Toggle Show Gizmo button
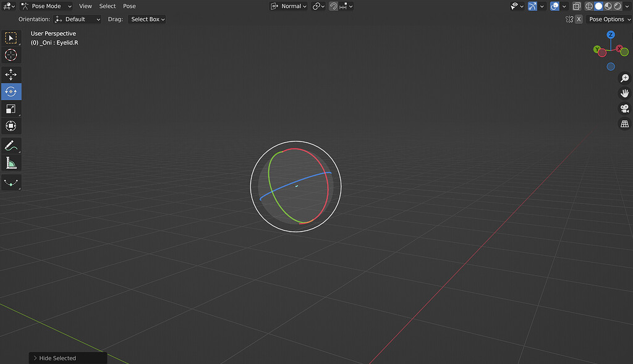633x364 pixels. [x=532, y=6]
